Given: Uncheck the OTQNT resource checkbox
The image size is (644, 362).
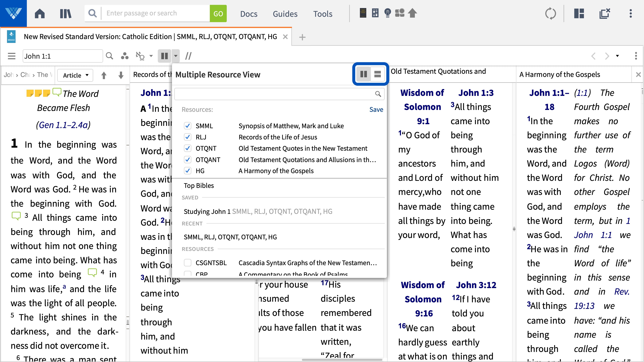Looking at the screenshot, I should [x=187, y=148].
